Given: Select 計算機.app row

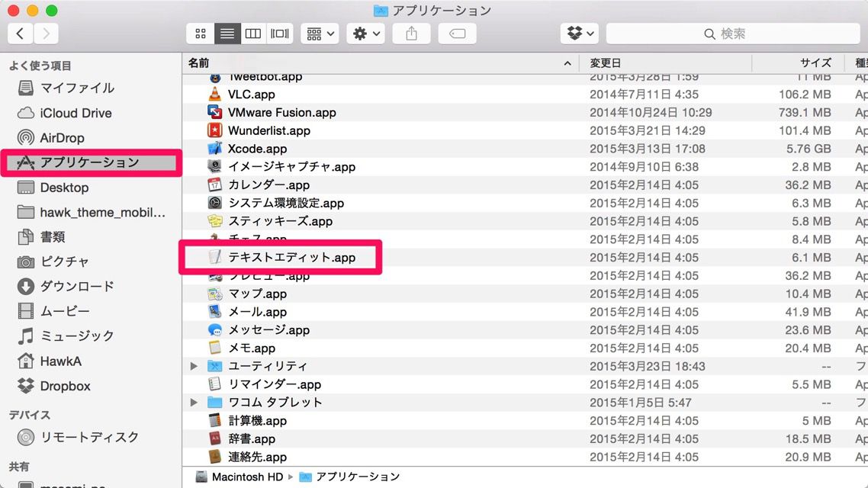Looking at the screenshot, I should pyautogui.click(x=525, y=420).
